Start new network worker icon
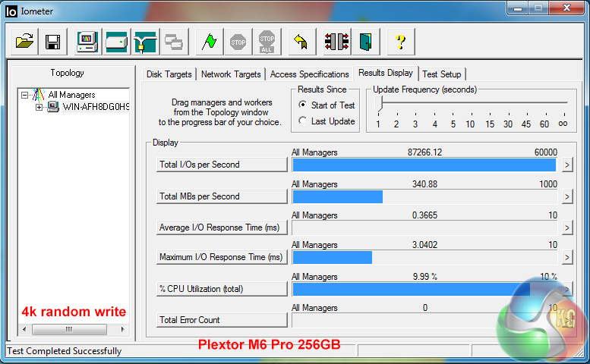 pos(146,42)
